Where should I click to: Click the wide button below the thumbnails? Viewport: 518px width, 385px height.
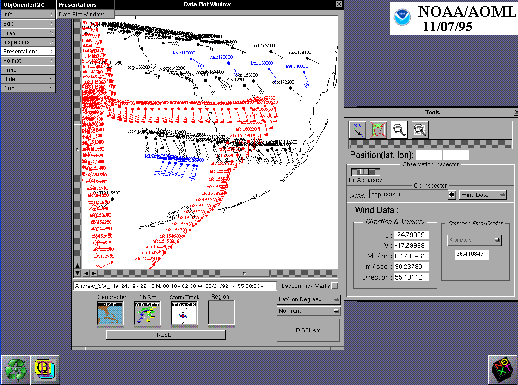[166, 335]
